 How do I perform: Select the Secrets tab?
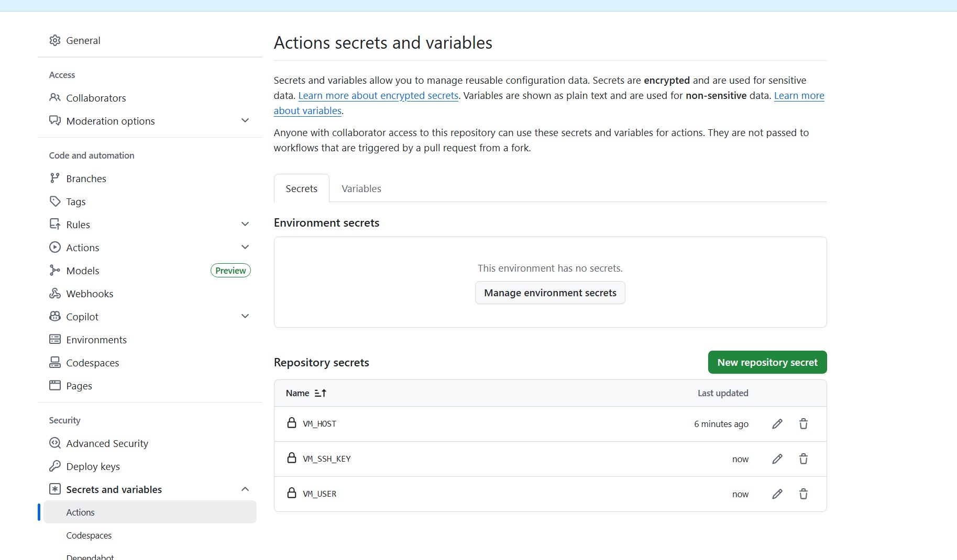301,188
